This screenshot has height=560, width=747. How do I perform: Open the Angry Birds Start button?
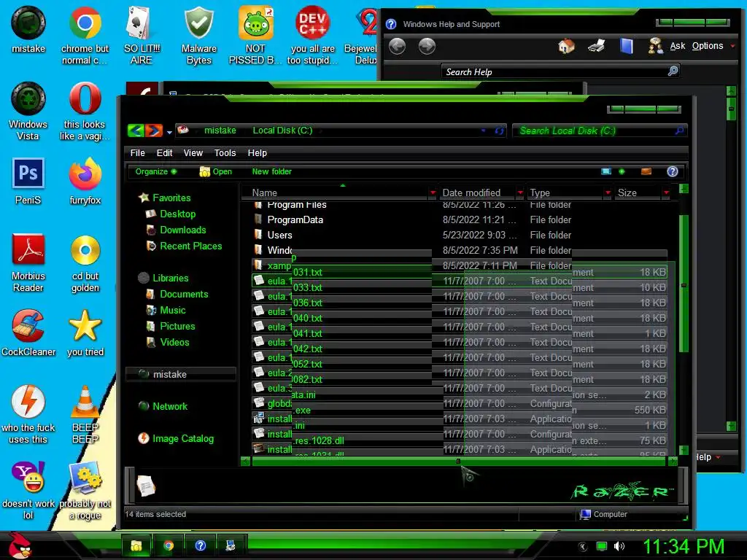point(20,545)
